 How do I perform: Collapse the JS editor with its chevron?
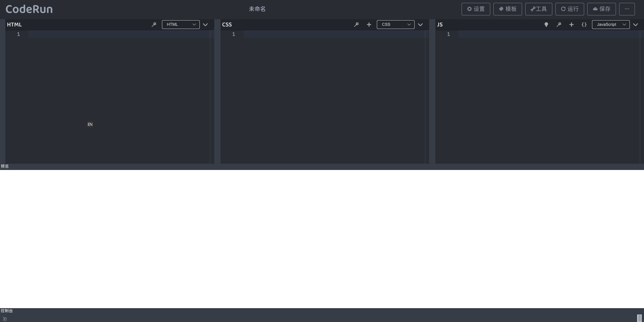[635, 25]
